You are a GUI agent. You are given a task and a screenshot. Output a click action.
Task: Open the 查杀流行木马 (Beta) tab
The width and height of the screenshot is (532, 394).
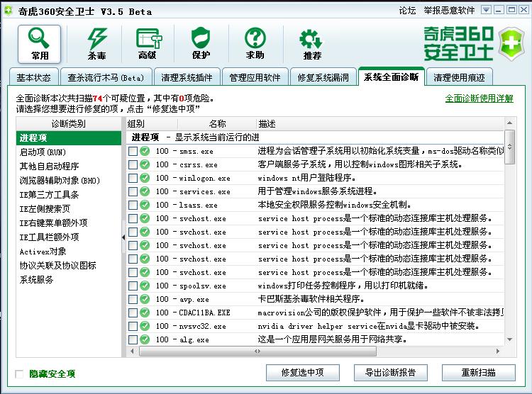click(x=106, y=77)
